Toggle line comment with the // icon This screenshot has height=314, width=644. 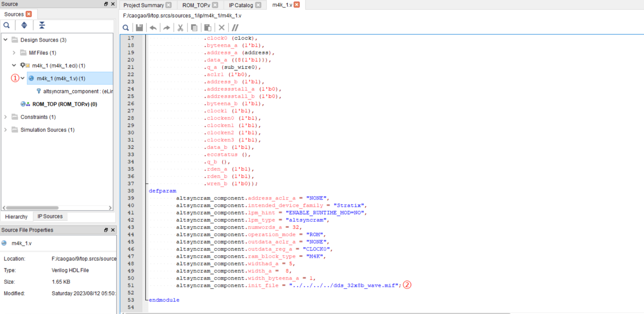coord(235,28)
